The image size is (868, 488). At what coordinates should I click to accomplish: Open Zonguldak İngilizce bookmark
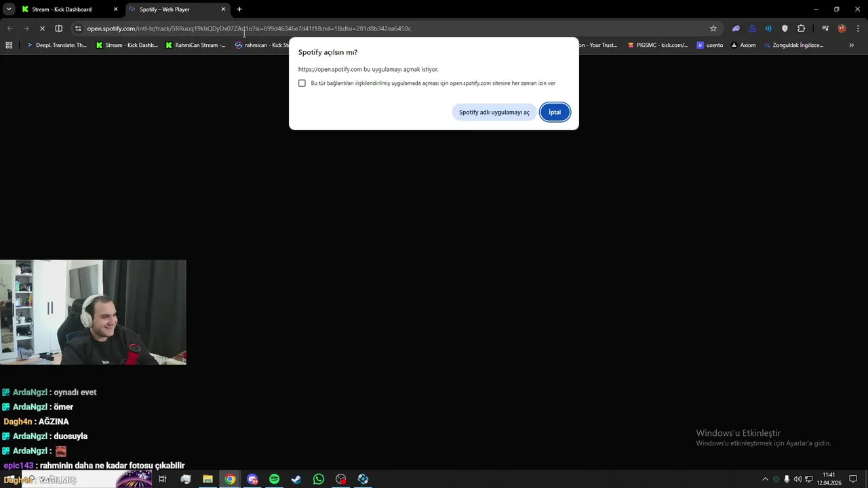(x=793, y=45)
